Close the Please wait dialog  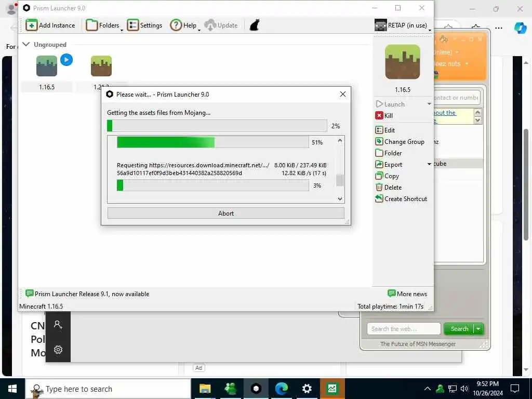pyautogui.click(x=343, y=94)
